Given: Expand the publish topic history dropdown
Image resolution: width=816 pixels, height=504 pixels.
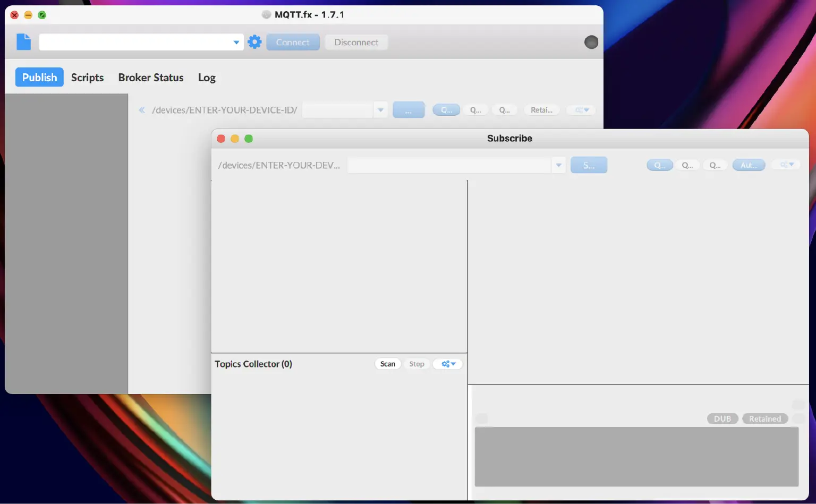Looking at the screenshot, I should point(380,109).
